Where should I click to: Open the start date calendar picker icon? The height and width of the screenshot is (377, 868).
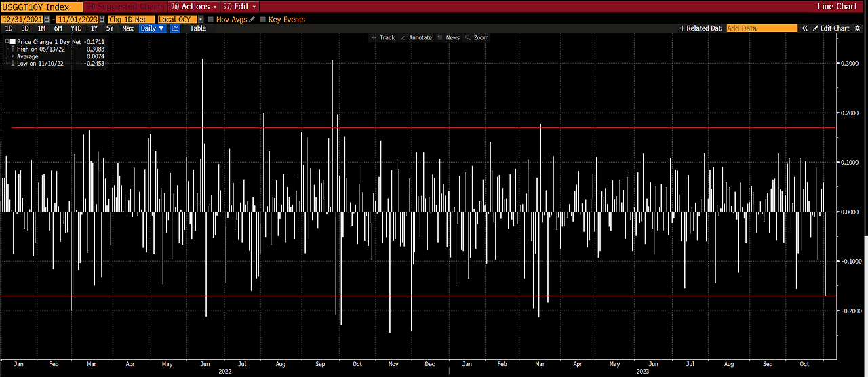tap(47, 20)
